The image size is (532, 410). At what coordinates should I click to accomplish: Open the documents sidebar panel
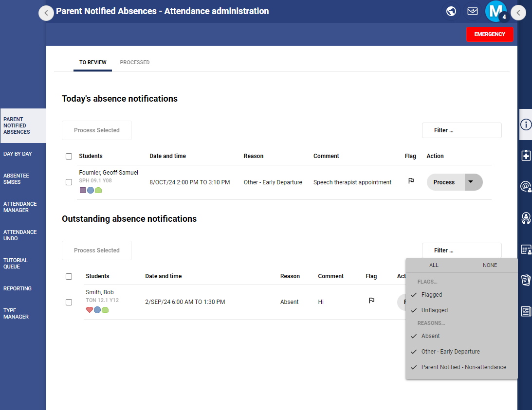click(x=526, y=280)
